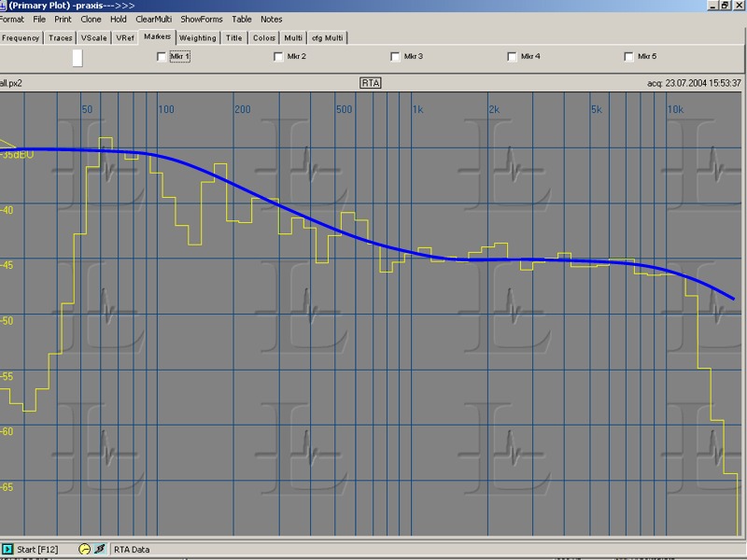Switch to the Frequency tab
This screenshot has width=747, height=560.
pos(21,38)
